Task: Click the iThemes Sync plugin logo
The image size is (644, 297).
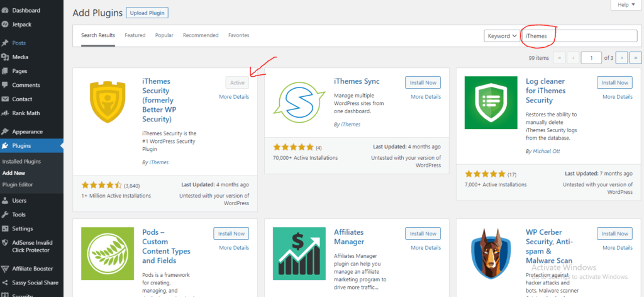Action: pyautogui.click(x=299, y=103)
